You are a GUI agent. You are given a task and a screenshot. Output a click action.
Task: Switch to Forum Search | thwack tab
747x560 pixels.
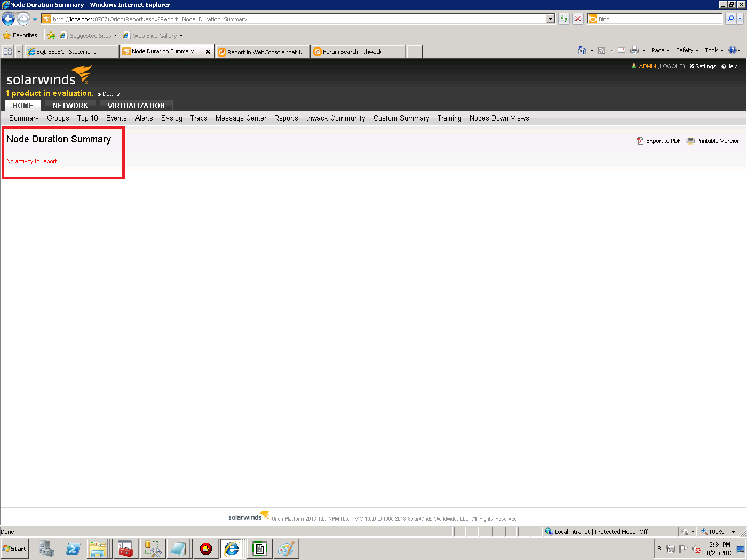pyautogui.click(x=359, y=52)
